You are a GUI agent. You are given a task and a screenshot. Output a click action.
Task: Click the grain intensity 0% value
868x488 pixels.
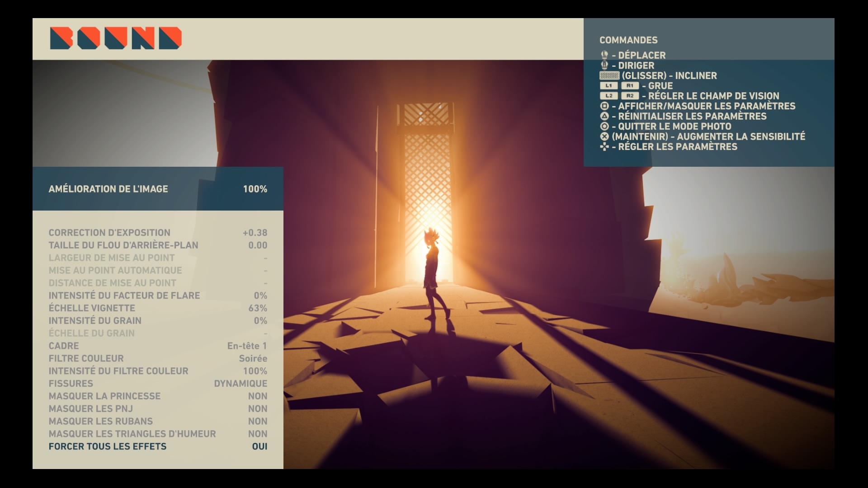point(260,321)
